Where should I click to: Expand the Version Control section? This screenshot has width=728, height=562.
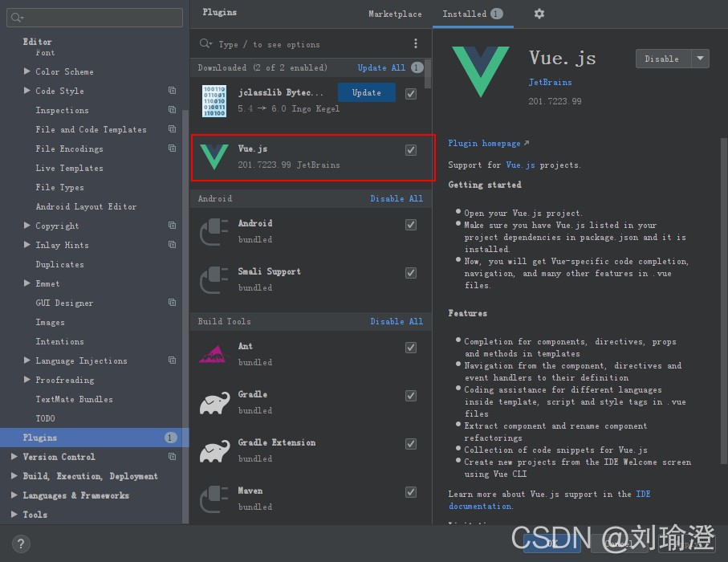[x=14, y=457]
